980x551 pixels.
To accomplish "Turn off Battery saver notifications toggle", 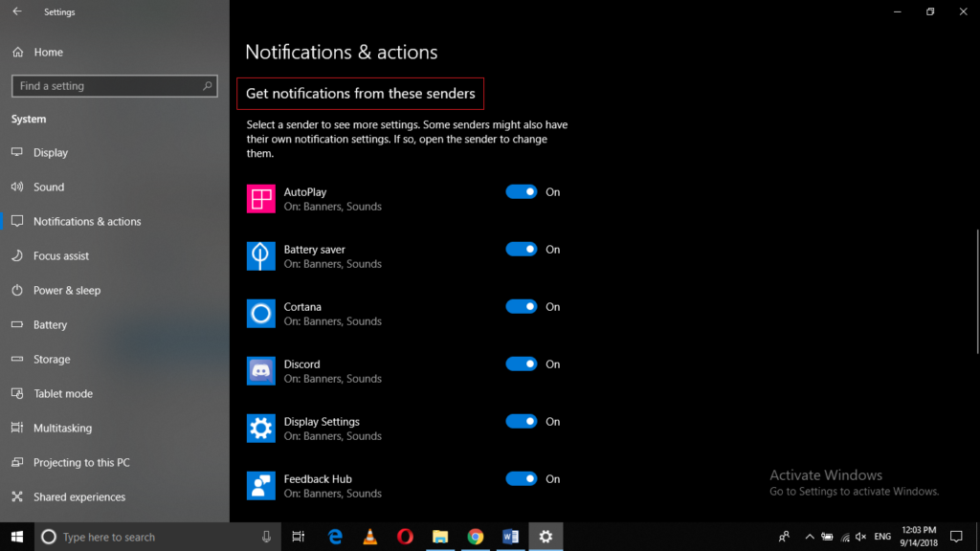I will [522, 250].
